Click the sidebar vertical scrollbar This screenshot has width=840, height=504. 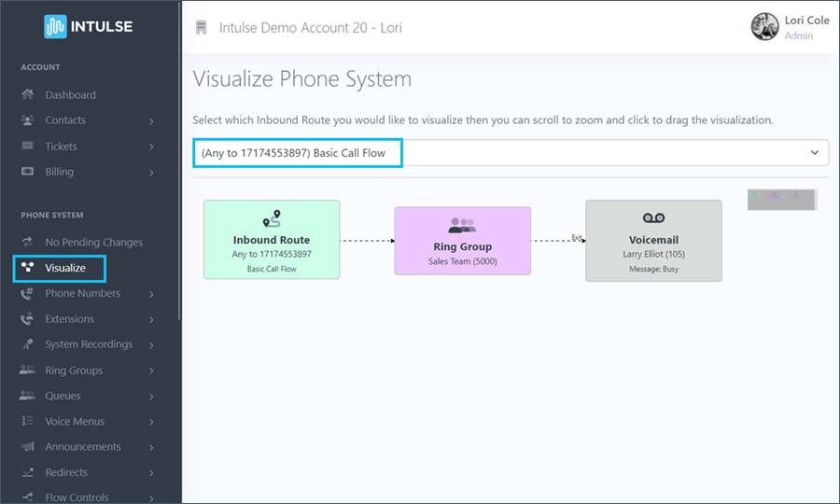(x=179, y=161)
